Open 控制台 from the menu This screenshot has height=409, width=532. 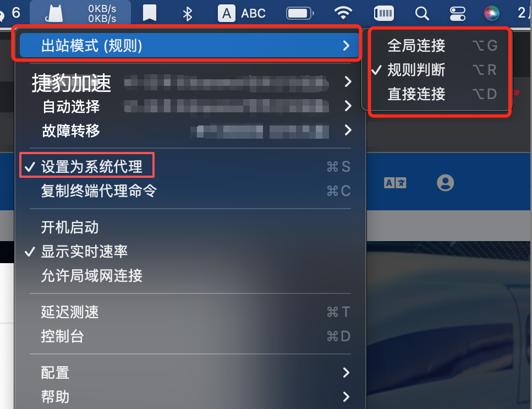[x=190, y=336]
